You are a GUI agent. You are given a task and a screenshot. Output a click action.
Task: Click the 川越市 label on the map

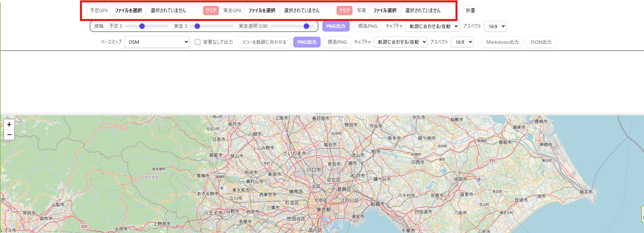(x=255, y=134)
